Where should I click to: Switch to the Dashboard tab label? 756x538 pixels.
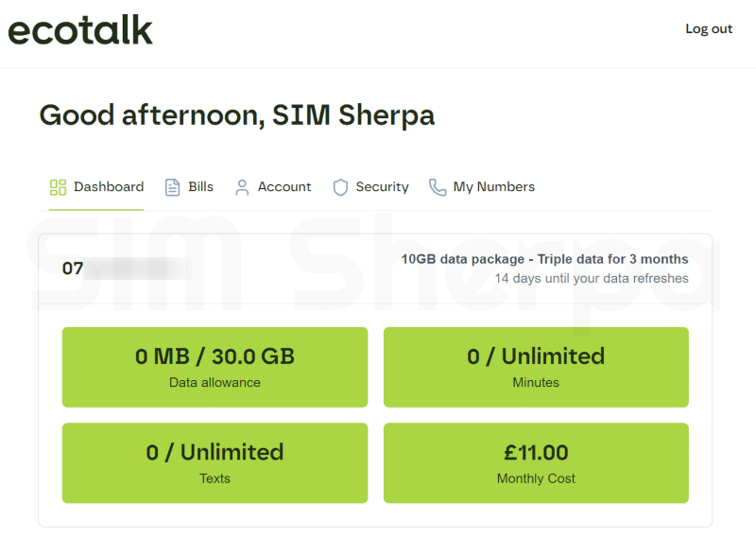[109, 187]
